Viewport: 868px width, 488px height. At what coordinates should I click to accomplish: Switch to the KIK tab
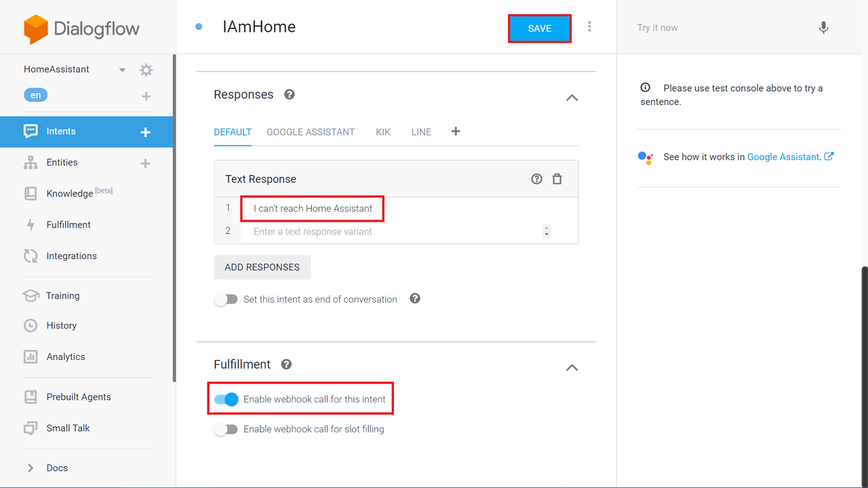[x=383, y=132]
